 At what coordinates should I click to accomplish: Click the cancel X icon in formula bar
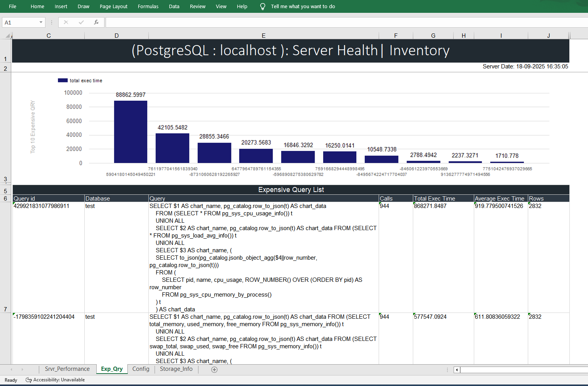pyautogui.click(x=66, y=23)
